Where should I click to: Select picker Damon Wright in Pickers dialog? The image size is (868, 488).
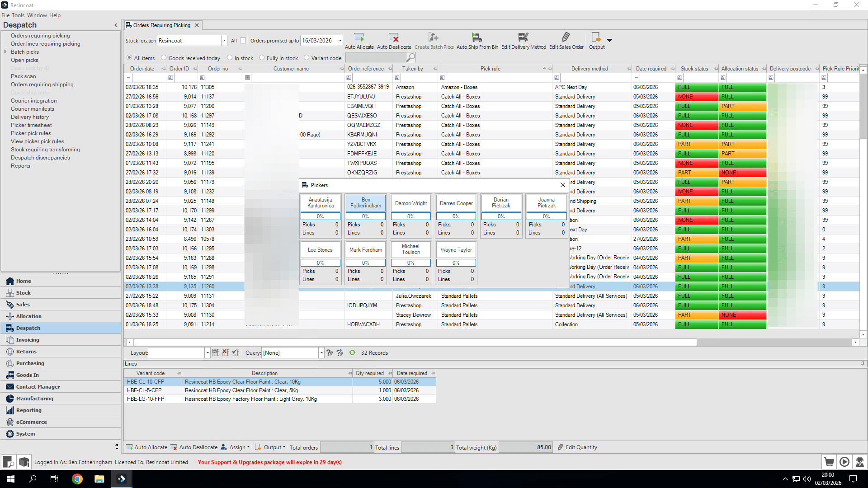(x=411, y=203)
